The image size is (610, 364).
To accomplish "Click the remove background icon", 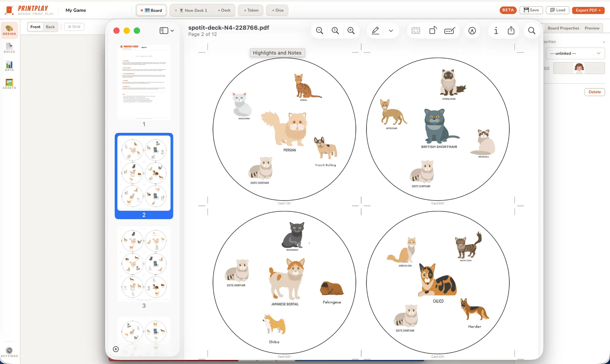I will (x=416, y=31).
